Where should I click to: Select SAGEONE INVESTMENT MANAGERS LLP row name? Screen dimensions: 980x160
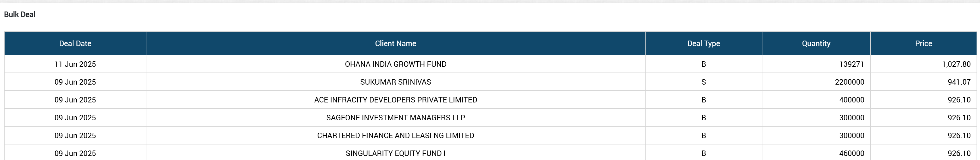[x=395, y=118]
